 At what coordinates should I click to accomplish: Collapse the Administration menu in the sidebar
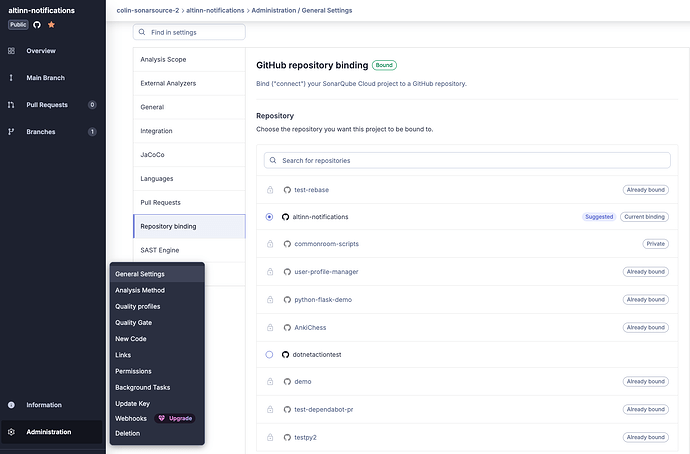[48, 432]
